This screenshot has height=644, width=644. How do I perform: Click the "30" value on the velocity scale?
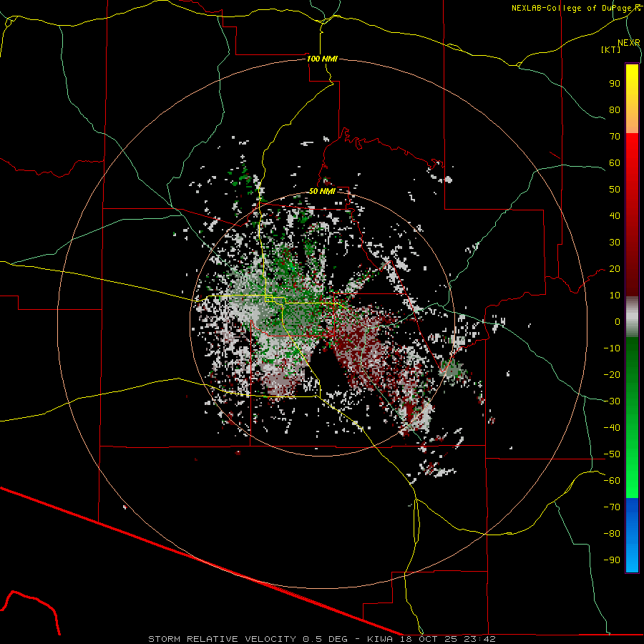(615, 243)
